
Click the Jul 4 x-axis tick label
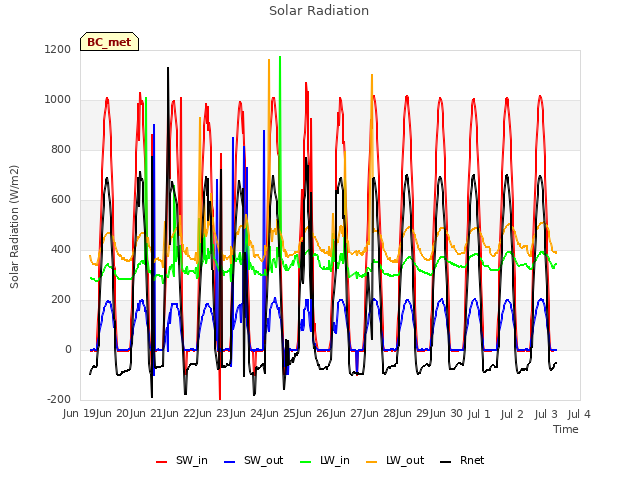tap(579, 414)
